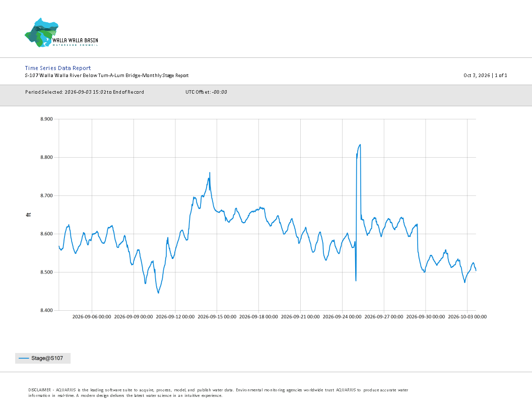Click the AQUARIUS disclaimer text
The width and height of the screenshot is (532, 411).
point(218,393)
